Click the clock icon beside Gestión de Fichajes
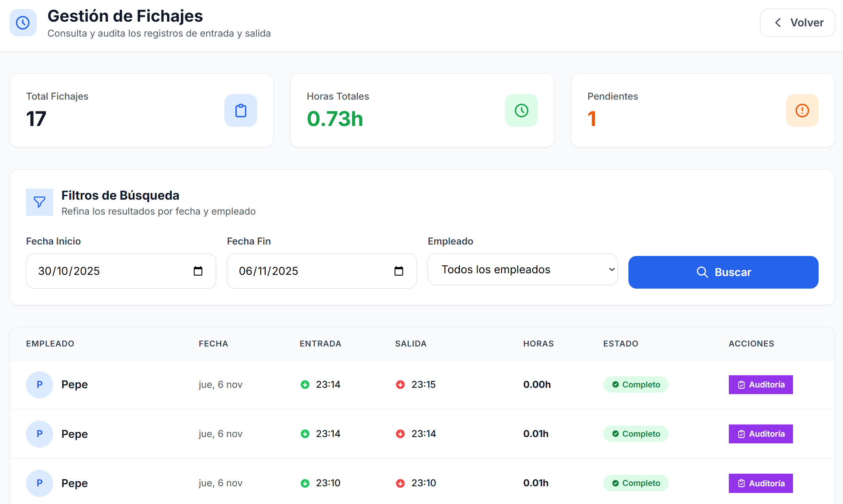The height and width of the screenshot is (504, 843). click(x=23, y=23)
